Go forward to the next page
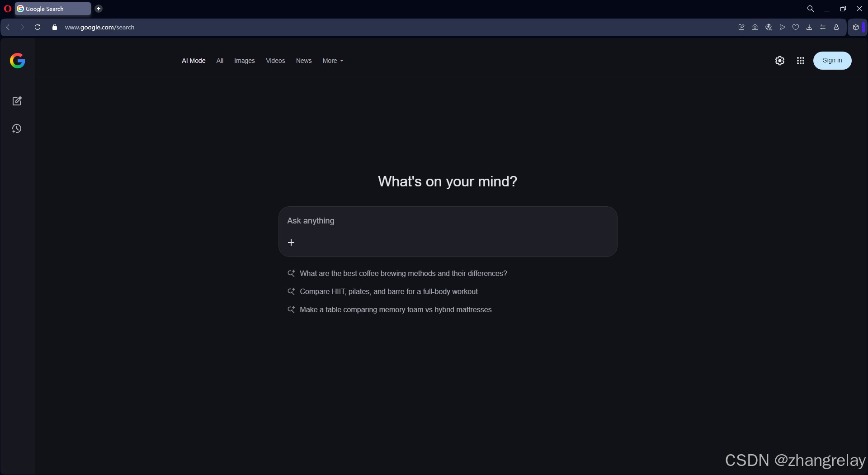Screen dimensions: 868x475 (22, 27)
